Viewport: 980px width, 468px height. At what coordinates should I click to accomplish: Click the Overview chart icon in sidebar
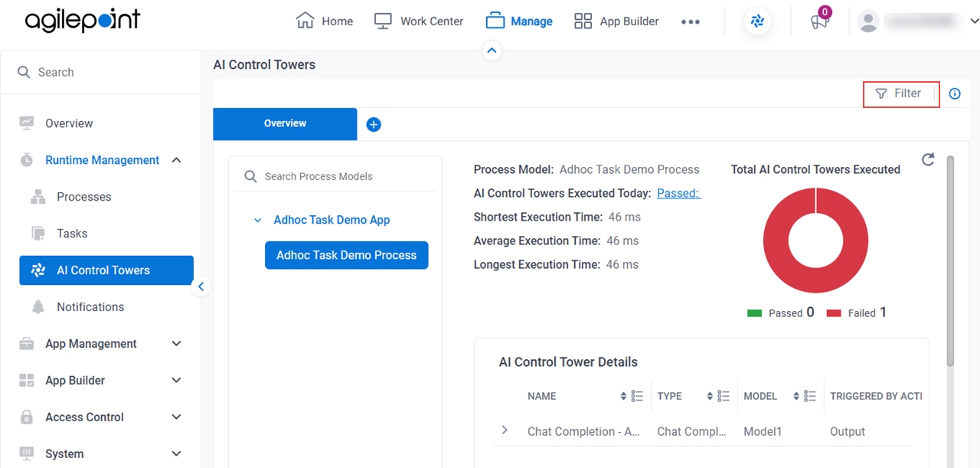27,123
